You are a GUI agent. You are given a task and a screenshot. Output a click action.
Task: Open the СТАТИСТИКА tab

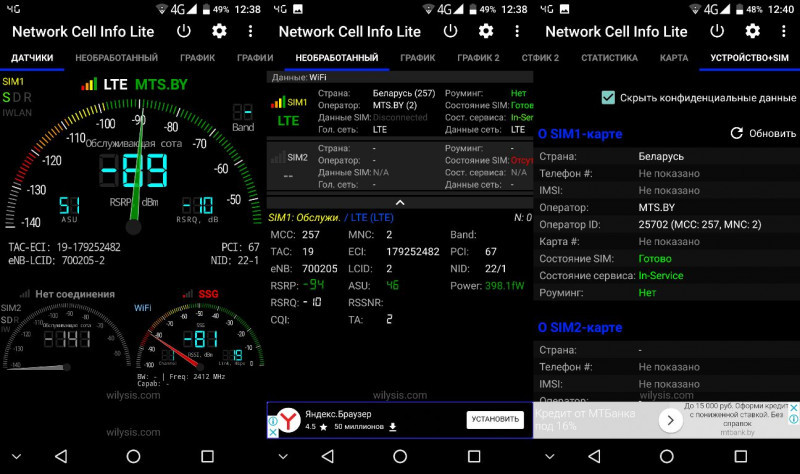click(x=609, y=58)
